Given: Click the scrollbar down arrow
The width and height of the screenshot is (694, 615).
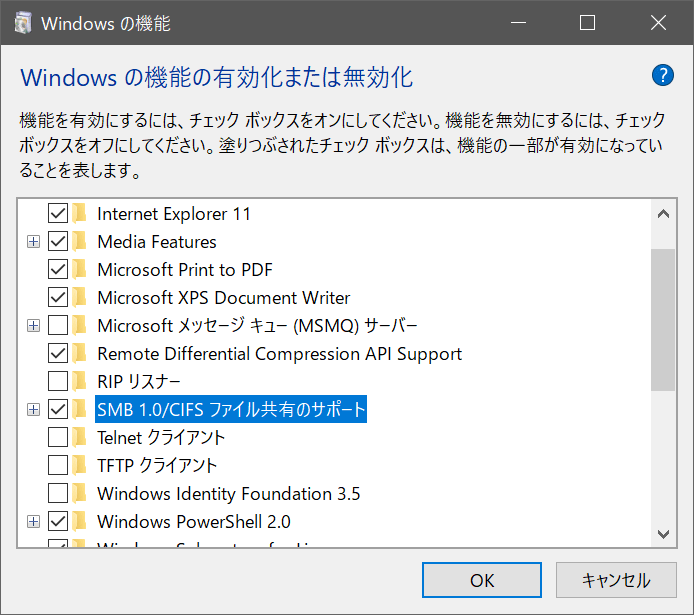Looking at the screenshot, I should click(663, 534).
